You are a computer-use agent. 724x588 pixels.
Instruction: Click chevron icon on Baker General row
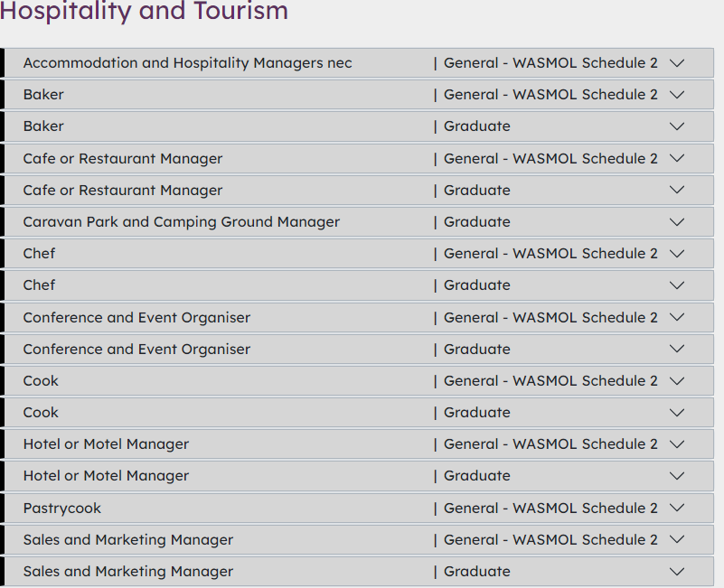676,95
